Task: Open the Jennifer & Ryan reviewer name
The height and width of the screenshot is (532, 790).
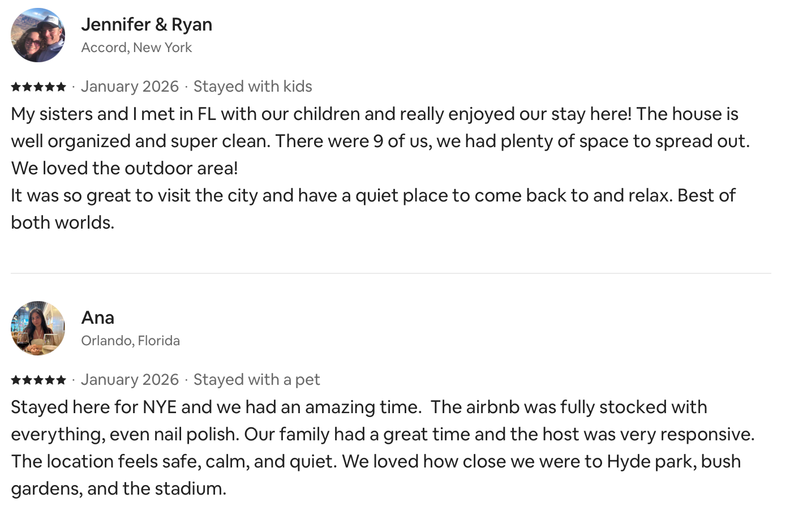Action: pyautogui.click(x=147, y=24)
